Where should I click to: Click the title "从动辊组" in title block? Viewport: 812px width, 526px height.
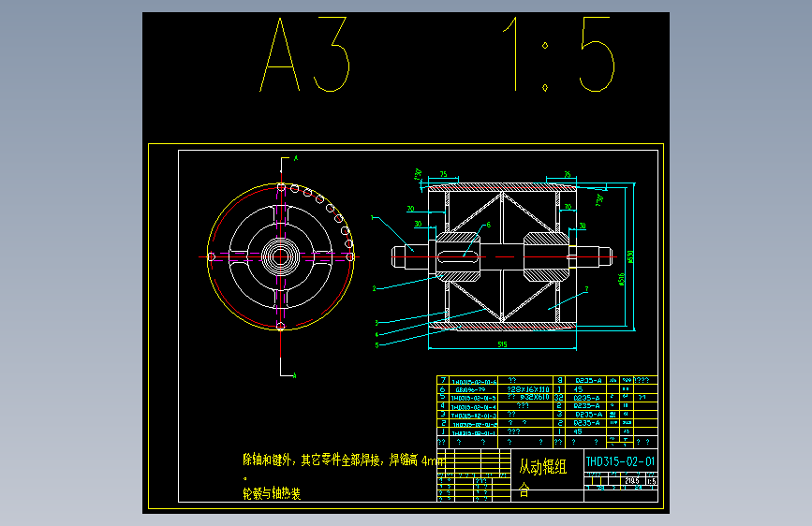point(542,467)
